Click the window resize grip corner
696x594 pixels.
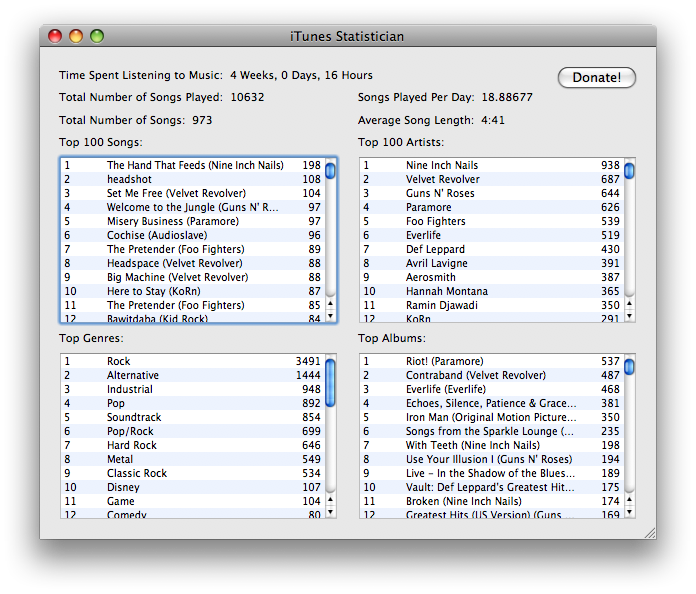650,533
